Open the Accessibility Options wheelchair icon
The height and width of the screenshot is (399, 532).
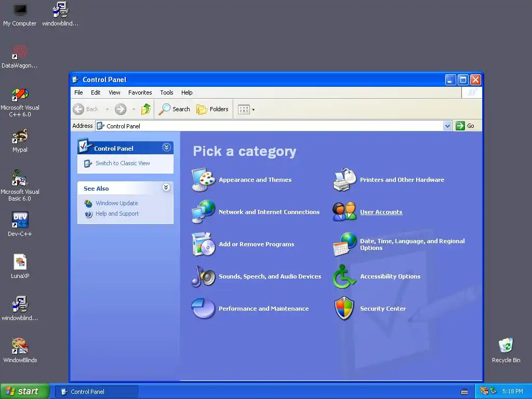(x=344, y=276)
